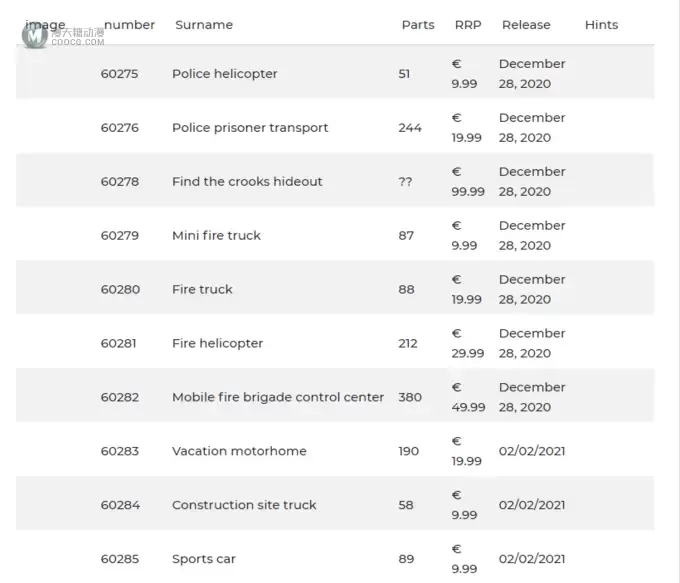This screenshot has width=680, height=583.
Task: Click release date of Vacation motorhome
Action: 532,451
